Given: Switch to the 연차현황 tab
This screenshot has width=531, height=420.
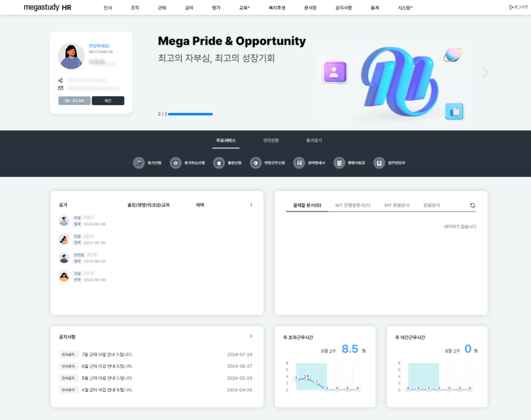Looking at the screenshot, I should 271,141.
